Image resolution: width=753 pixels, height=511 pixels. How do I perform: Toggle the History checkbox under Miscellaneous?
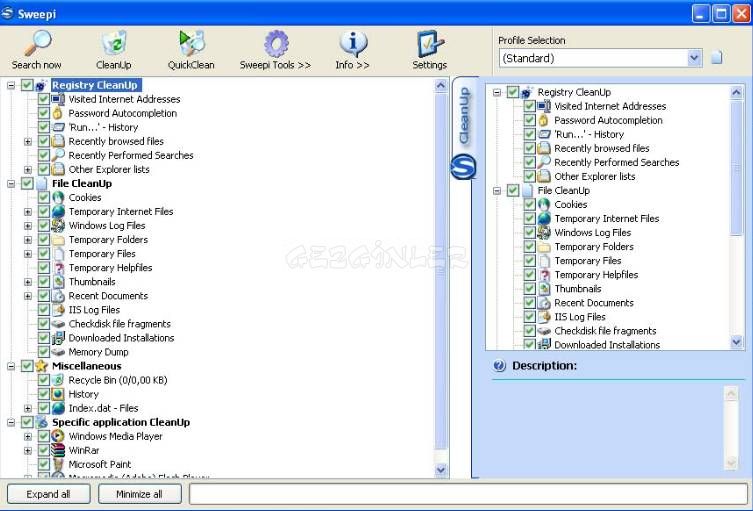point(44,394)
